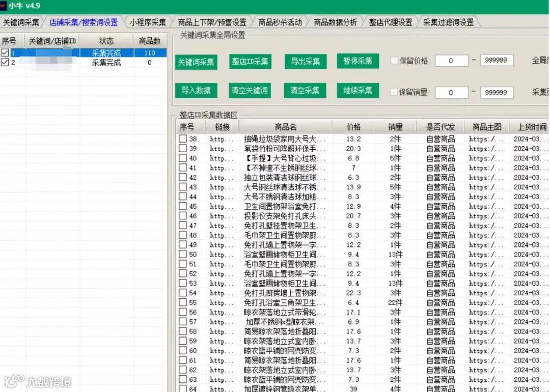
Task: Click maximum sales field showing 999999
Action: pos(496,92)
